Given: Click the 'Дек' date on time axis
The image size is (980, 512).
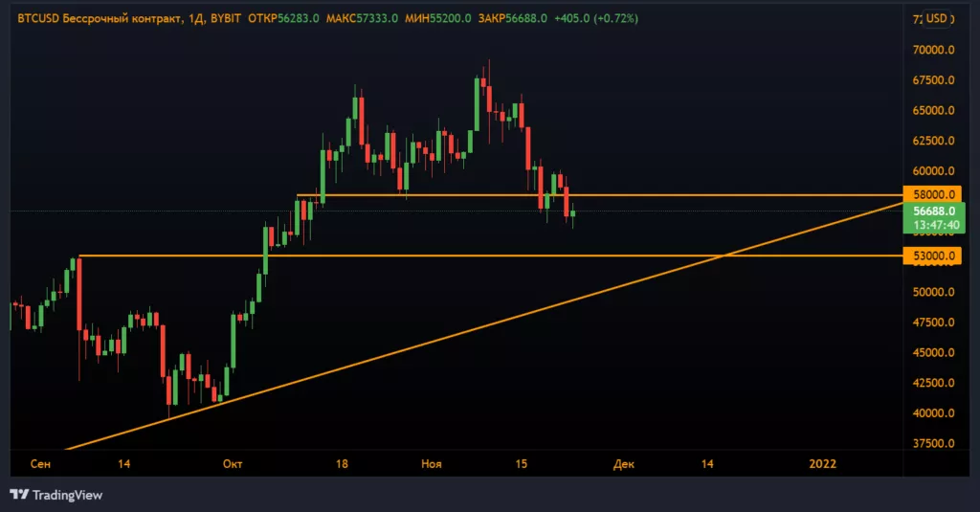Looking at the screenshot, I should point(623,464).
